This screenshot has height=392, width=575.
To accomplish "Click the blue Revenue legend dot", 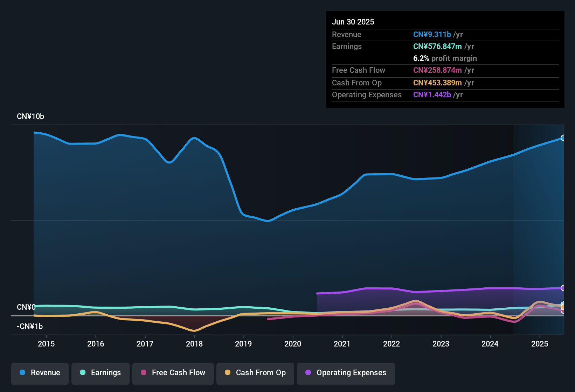I will (22, 373).
